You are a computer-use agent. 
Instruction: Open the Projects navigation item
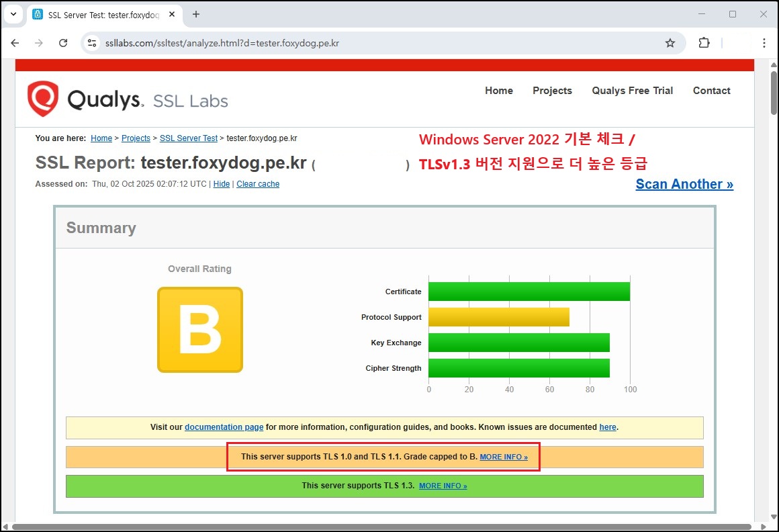click(553, 91)
